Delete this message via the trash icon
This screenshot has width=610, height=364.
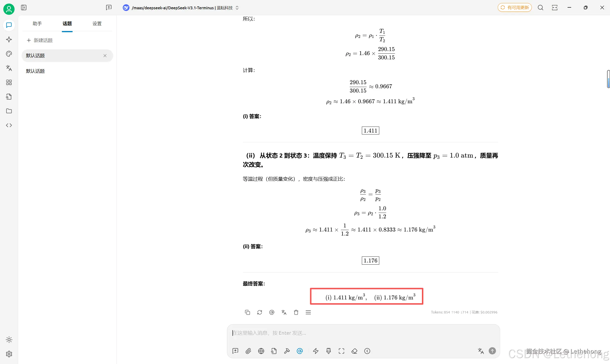click(296, 312)
